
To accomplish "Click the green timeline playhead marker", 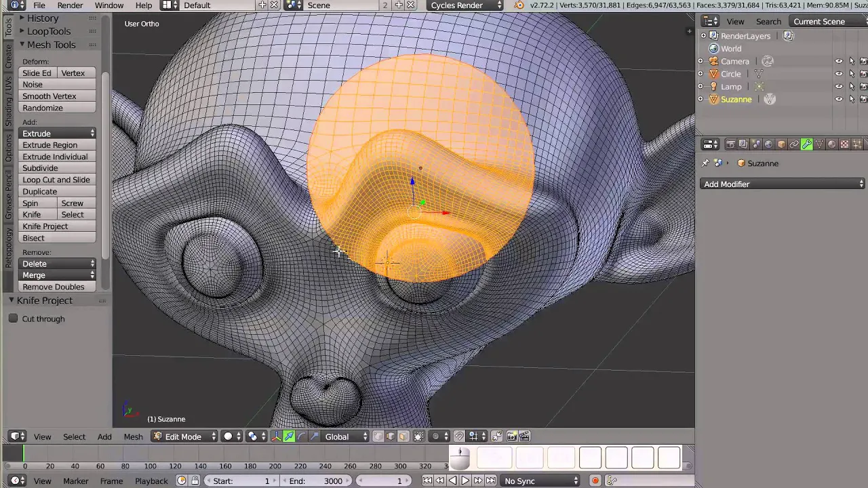I will pyautogui.click(x=24, y=452).
